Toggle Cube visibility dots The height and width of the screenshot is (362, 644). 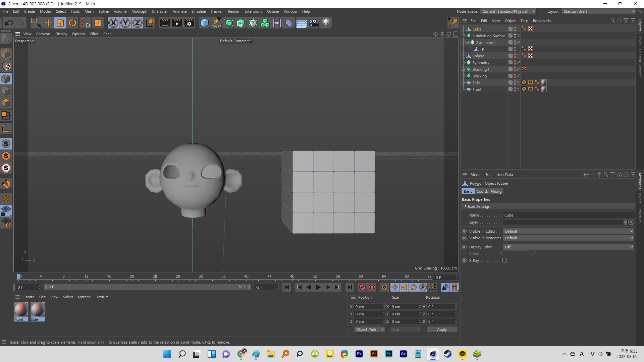(515, 29)
